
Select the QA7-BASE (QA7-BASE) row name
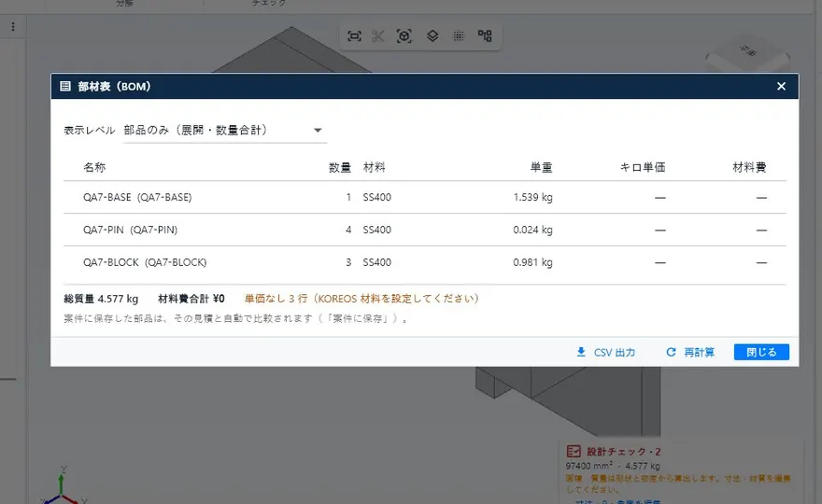[137, 198]
